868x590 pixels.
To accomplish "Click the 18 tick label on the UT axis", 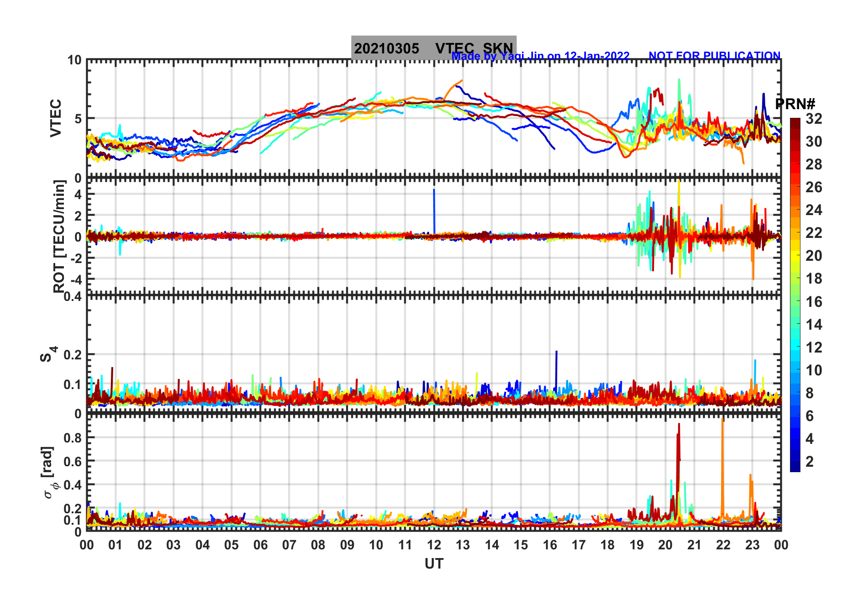I will click(607, 545).
